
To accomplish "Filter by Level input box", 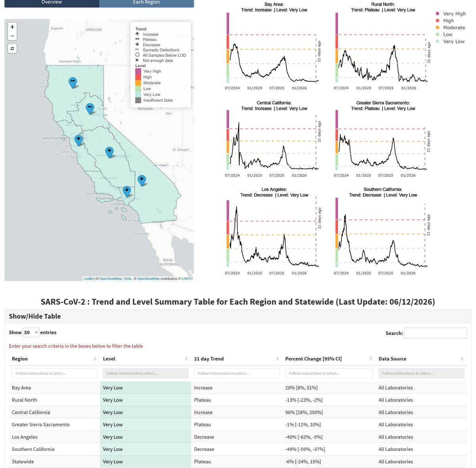I will (x=146, y=373).
